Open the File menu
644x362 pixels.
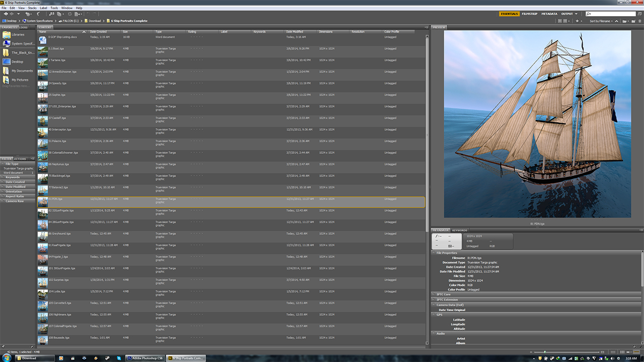point(4,8)
